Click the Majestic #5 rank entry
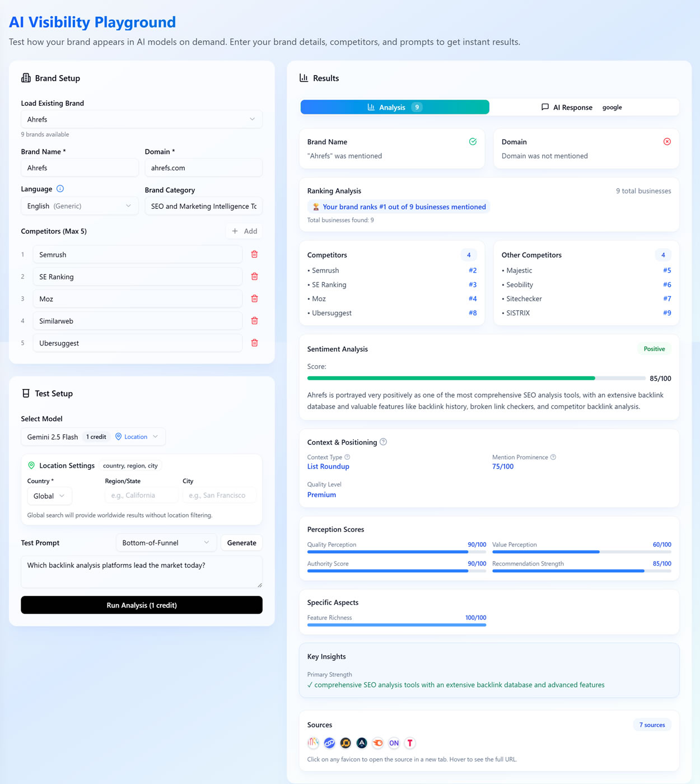This screenshot has height=784, width=700. [586, 270]
